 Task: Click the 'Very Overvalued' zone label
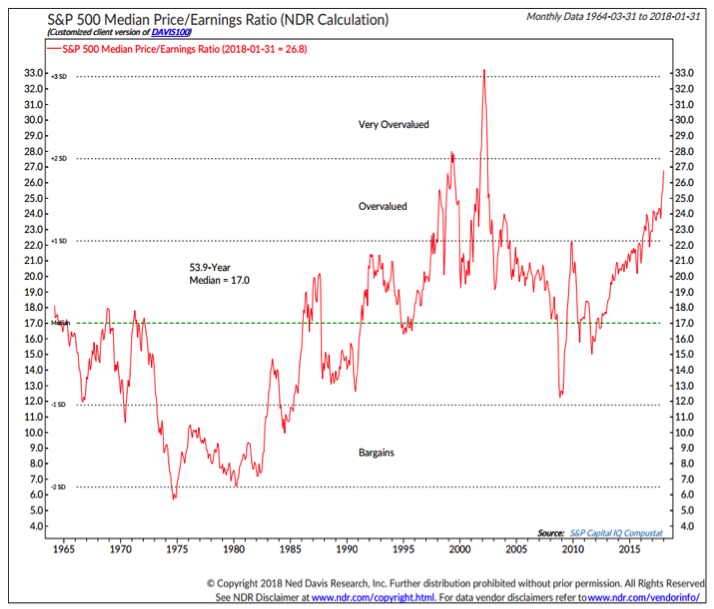(393, 124)
